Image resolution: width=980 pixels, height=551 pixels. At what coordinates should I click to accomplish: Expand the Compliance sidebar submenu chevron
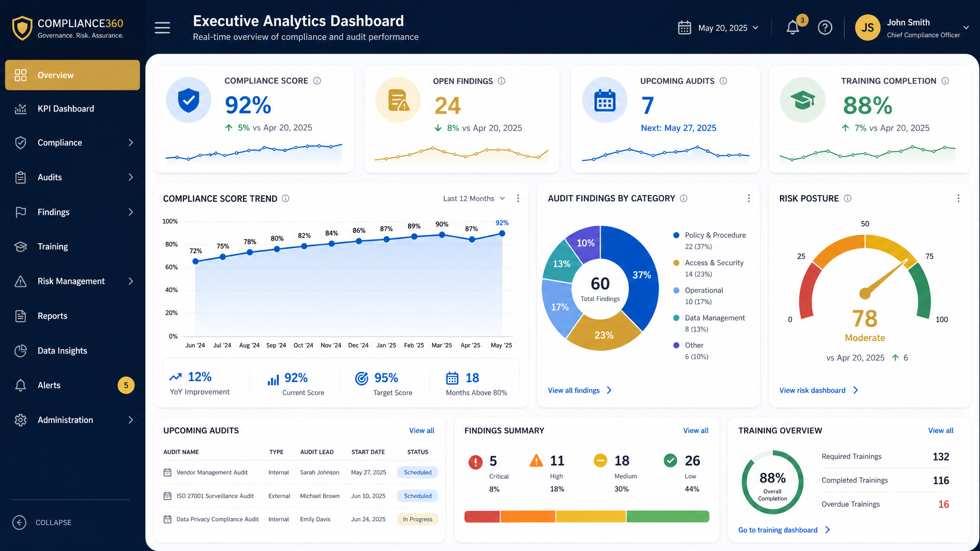click(x=131, y=143)
